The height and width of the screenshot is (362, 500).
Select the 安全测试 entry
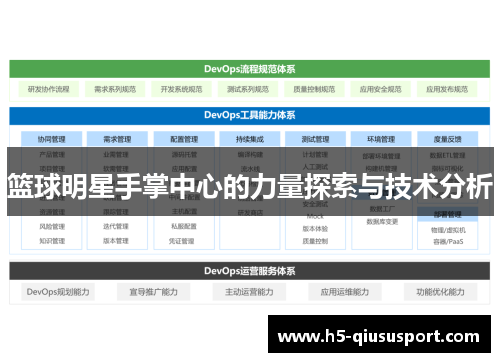pyautogui.click(x=315, y=204)
